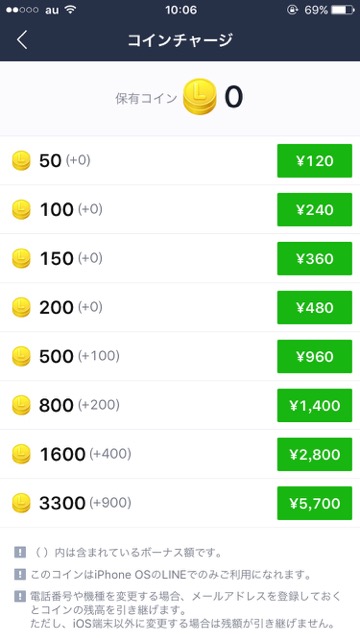360x640 pixels.
Task: Tap the coin icon for 100 coins
Action: pos(21,209)
